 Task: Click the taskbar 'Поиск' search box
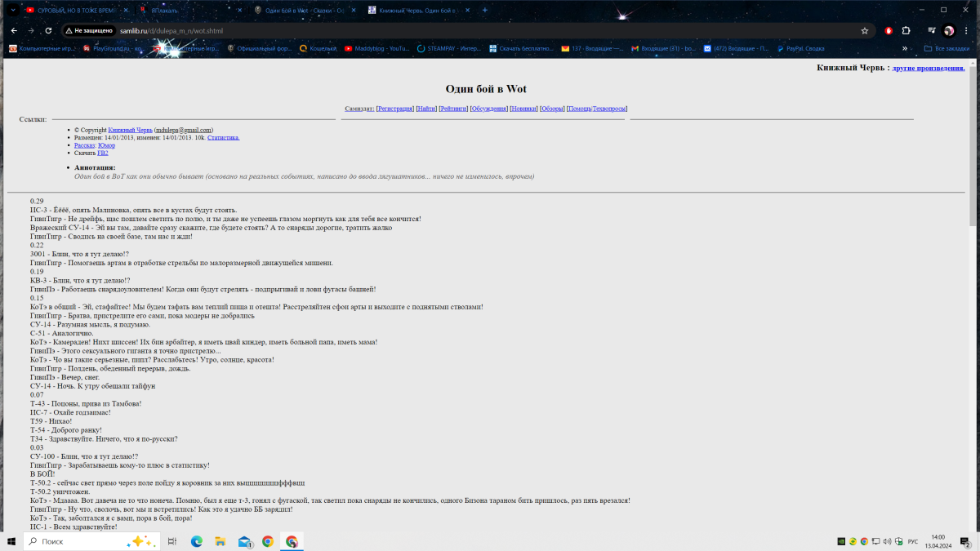(92, 541)
